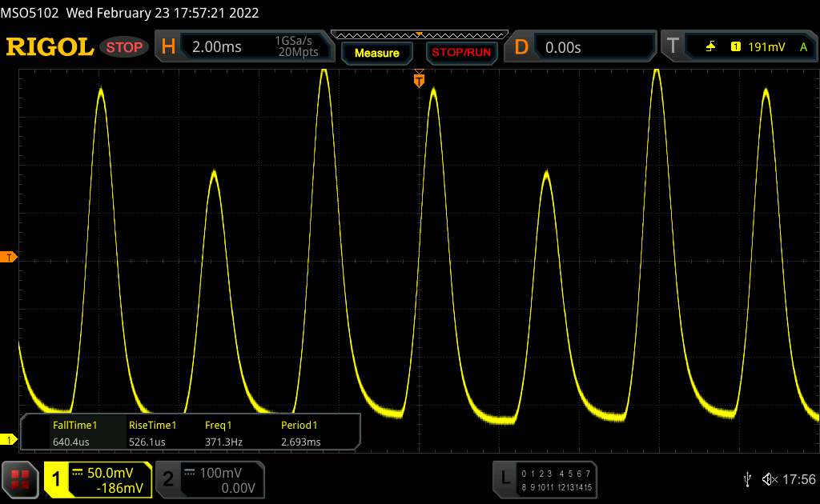
Task: Click the orange trigger level marker on left edge
Action: click(9, 257)
